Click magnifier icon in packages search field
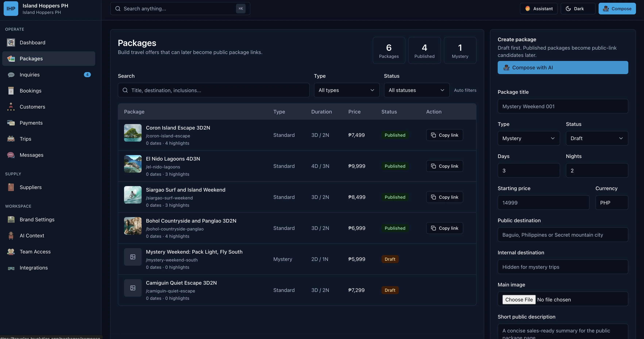This screenshot has width=644, height=339. pyautogui.click(x=125, y=90)
